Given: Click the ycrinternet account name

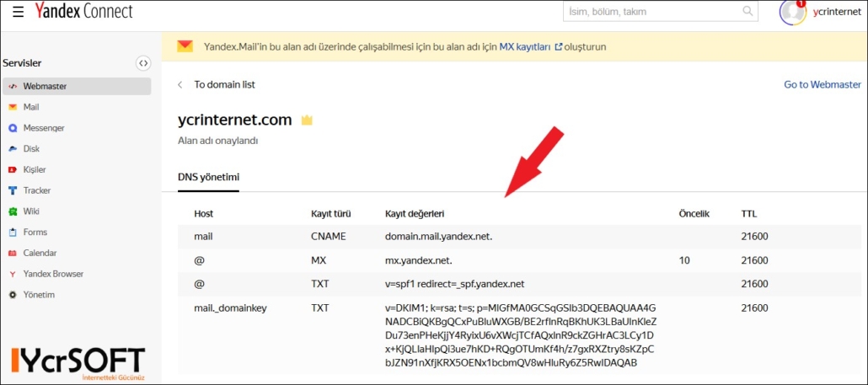Looking at the screenshot, I should tap(837, 12).
